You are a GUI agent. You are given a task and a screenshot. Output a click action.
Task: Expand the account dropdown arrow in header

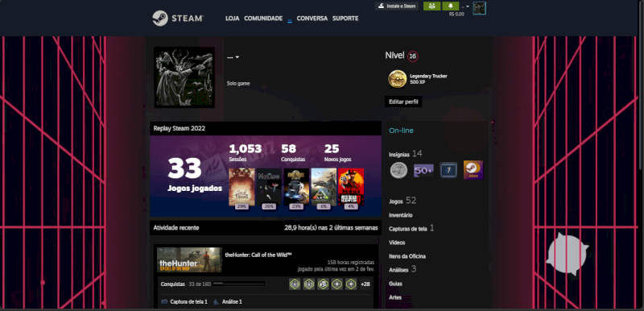click(468, 6)
